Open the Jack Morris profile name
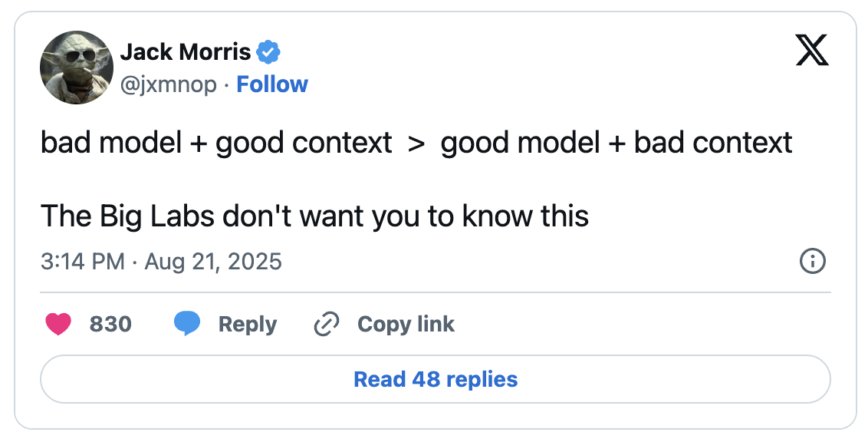The image size is (868, 442). [x=186, y=52]
